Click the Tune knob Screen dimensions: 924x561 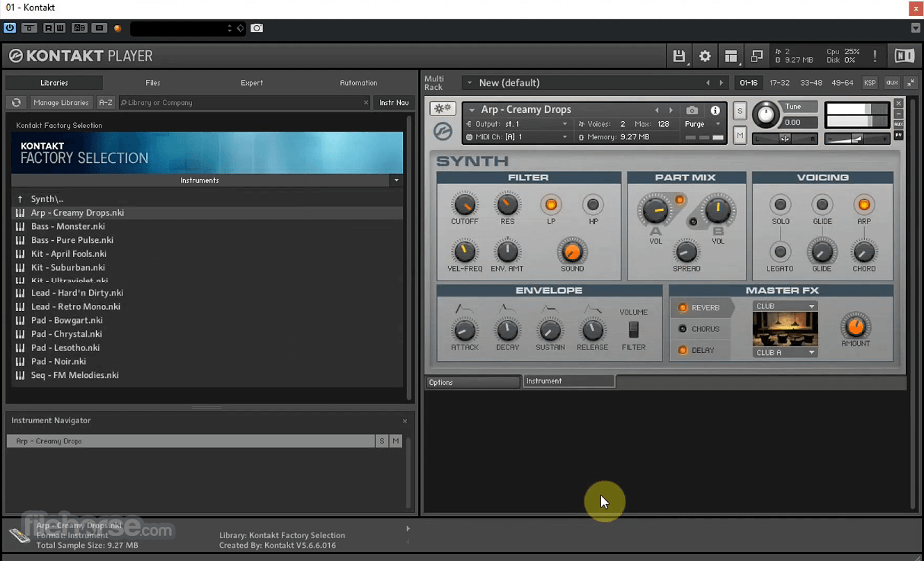(x=766, y=114)
